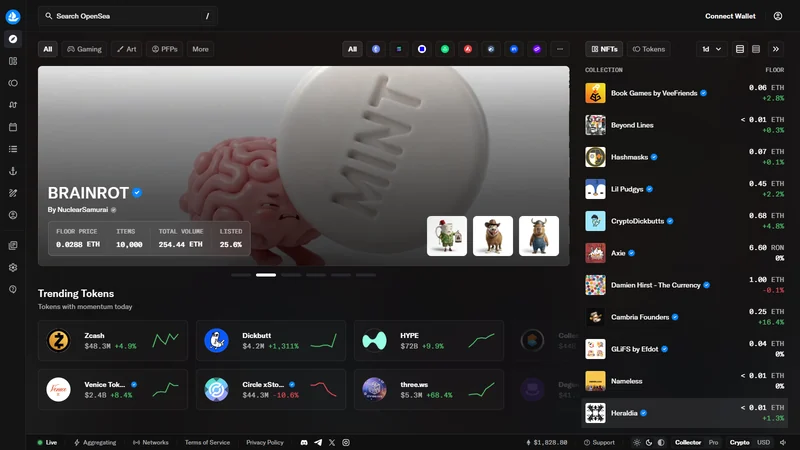
Task: Open the settings gear in sidebar
Action: pyautogui.click(x=13, y=267)
